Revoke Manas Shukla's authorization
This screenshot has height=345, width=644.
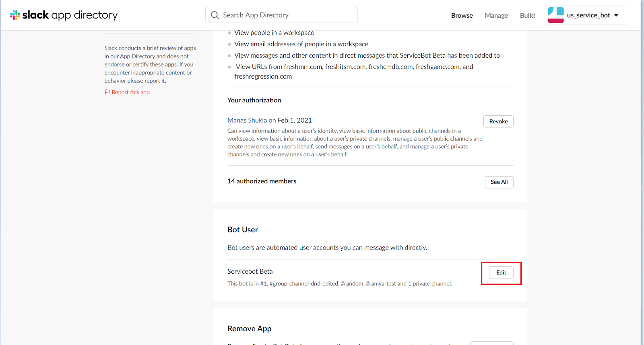pos(498,121)
